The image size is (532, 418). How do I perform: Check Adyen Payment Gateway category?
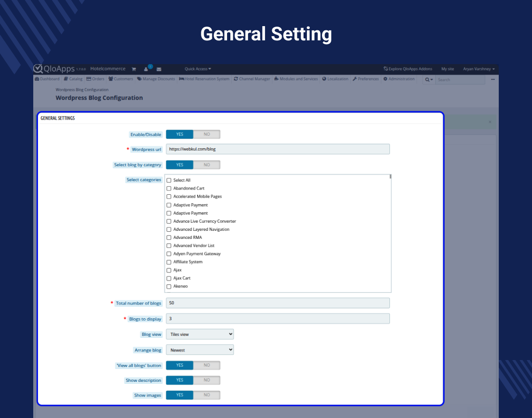pyautogui.click(x=169, y=254)
